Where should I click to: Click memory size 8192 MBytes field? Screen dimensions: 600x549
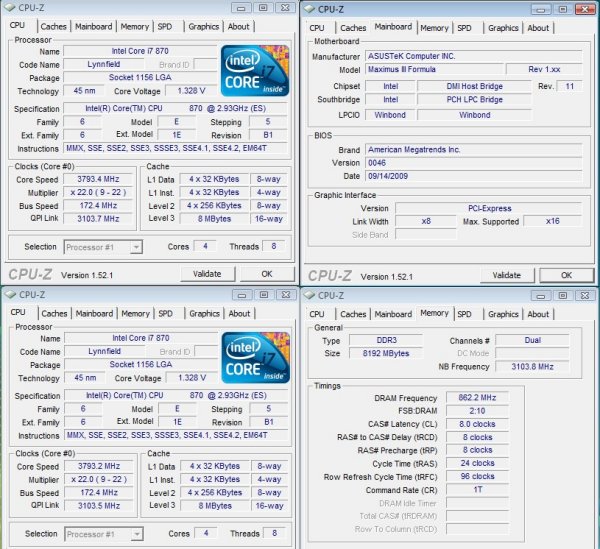(386, 353)
